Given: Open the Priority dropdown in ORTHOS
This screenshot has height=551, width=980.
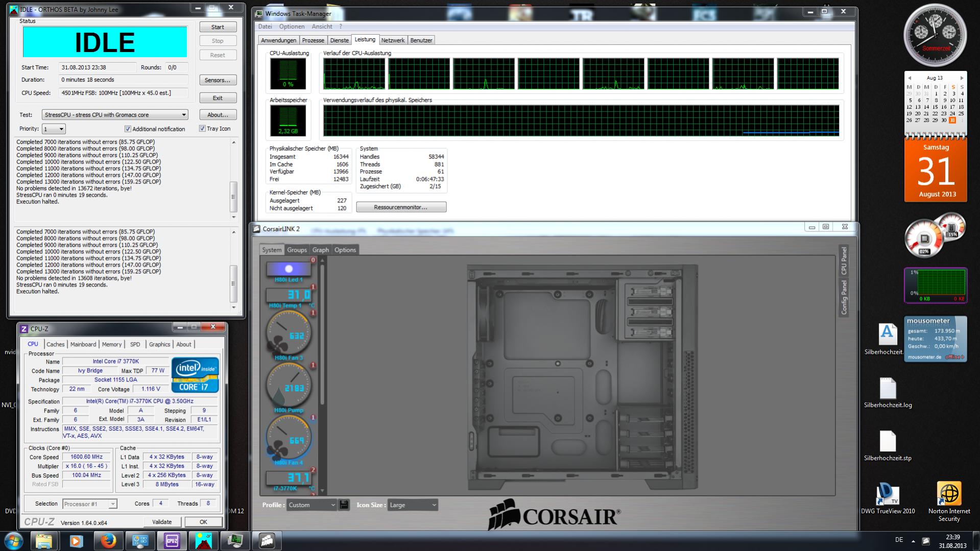Looking at the screenshot, I should 54,129.
